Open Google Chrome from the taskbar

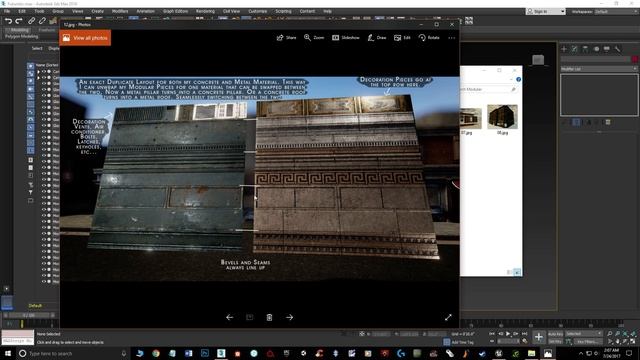[x=156, y=353]
